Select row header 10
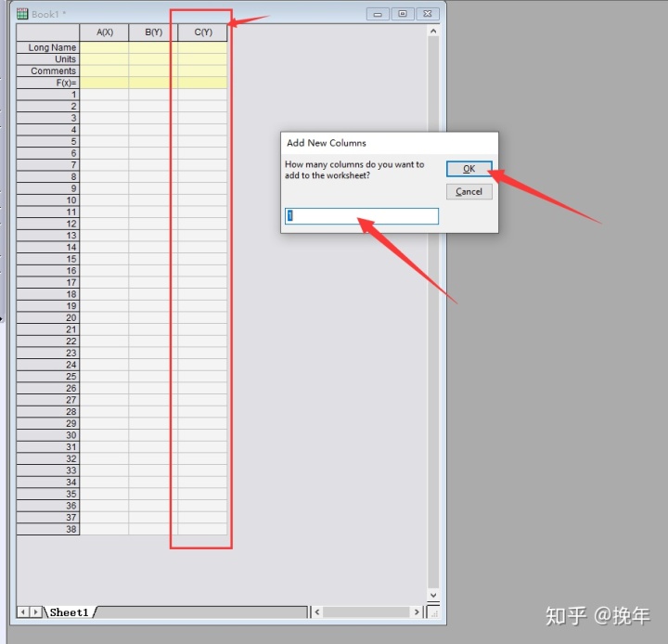This screenshot has width=668, height=644. click(x=47, y=200)
